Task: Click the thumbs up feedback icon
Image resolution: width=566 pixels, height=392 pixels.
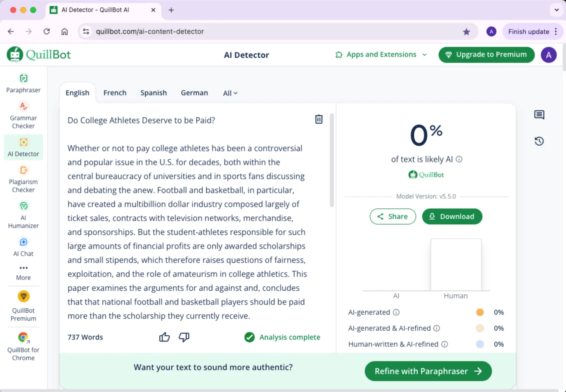Action: point(164,337)
